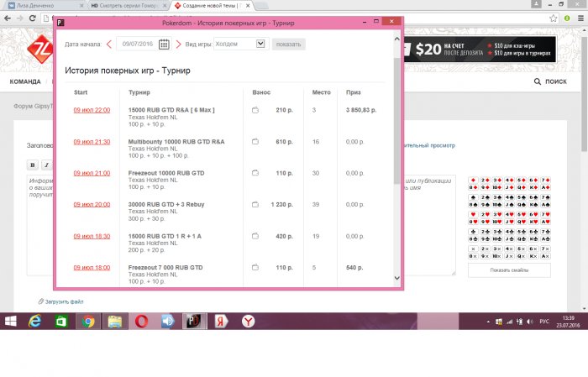
Task: Bookmark page with the star icon
Action: [x=553, y=18]
